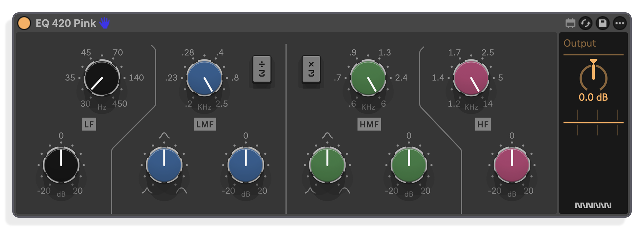Click the blue LMF bandwidth knob
Screen dimensions: 644x230
(164, 165)
